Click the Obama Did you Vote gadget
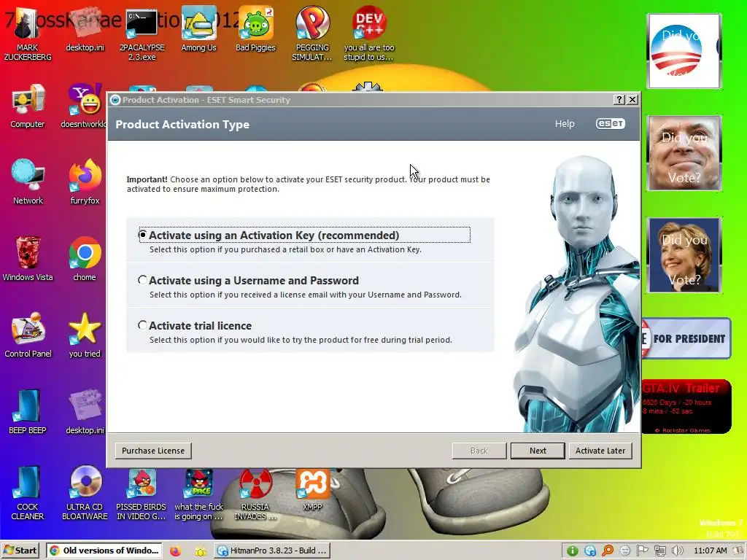 click(684, 51)
